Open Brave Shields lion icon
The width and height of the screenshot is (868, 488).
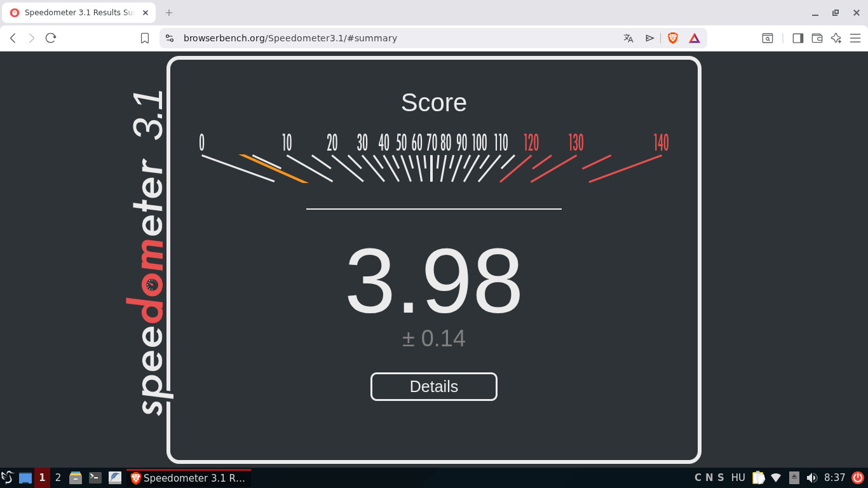(673, 38)
